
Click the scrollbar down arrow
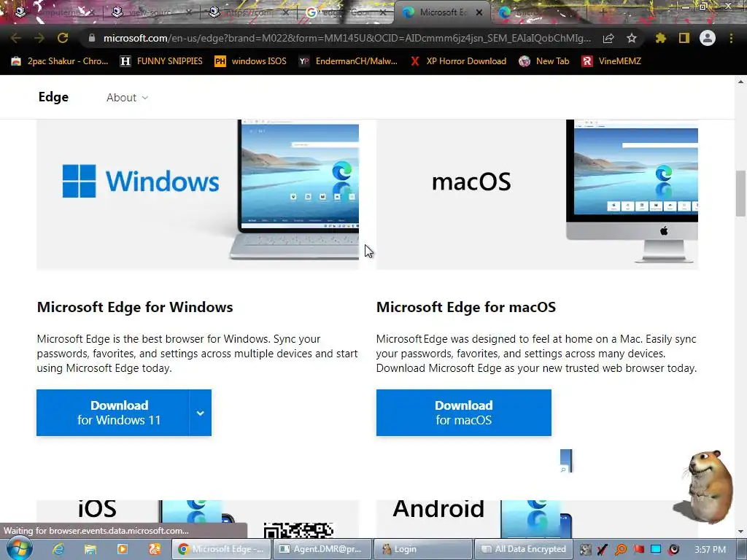[740, 532]
